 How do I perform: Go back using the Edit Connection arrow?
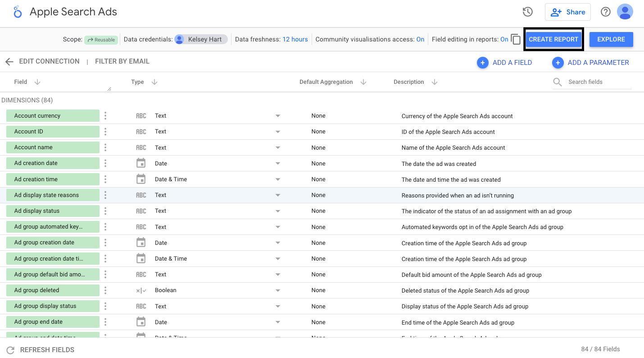pos(9,62)
